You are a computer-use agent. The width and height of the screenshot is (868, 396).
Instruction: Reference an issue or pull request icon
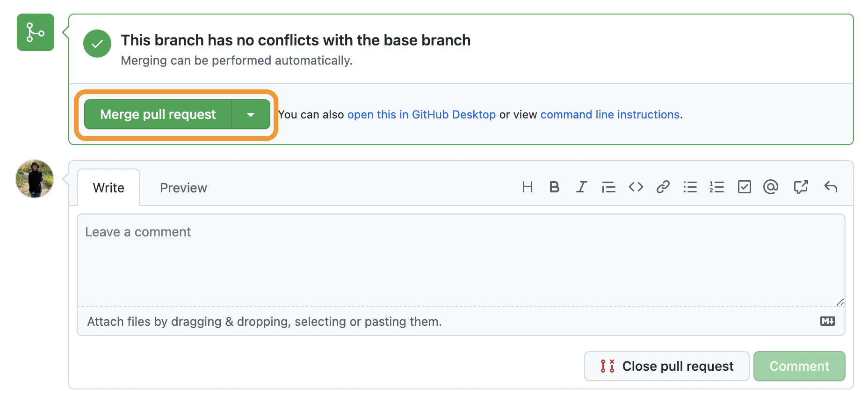(801, 187)
